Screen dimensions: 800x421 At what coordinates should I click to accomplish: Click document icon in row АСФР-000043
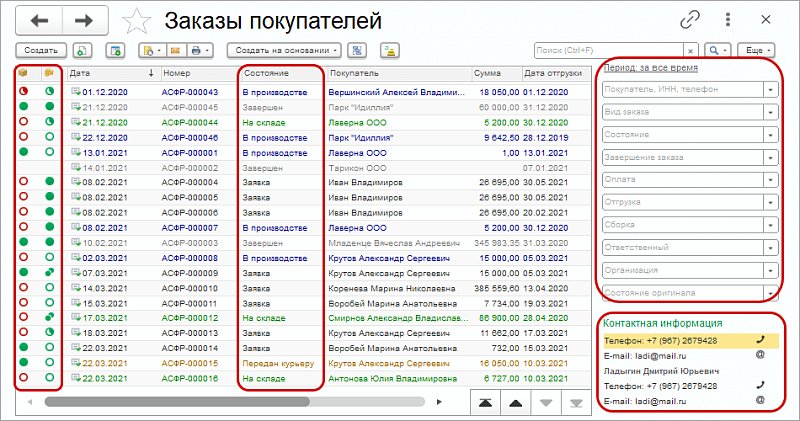point(75,92)
